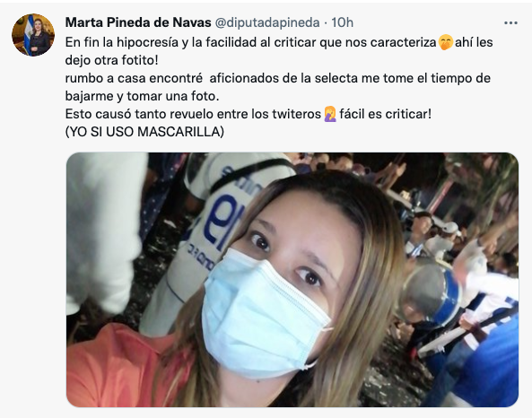Screen dimensions: 532x418
Task: Select the text YO SI USO MASCARILLA
Action: click(144, 132)
